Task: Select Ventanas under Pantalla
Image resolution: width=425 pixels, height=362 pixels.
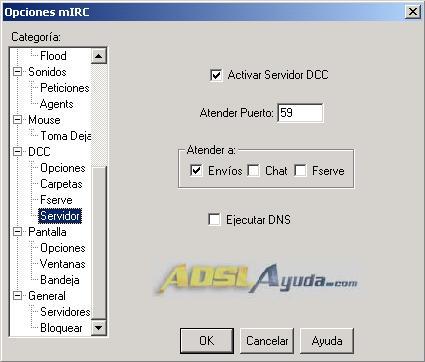Action: click(x=63, y=264)
